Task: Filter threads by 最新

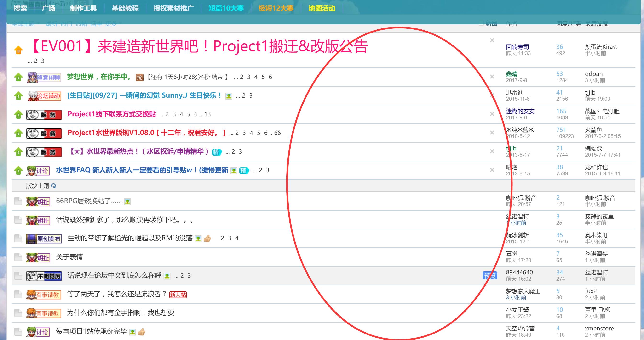Action: 52,24
